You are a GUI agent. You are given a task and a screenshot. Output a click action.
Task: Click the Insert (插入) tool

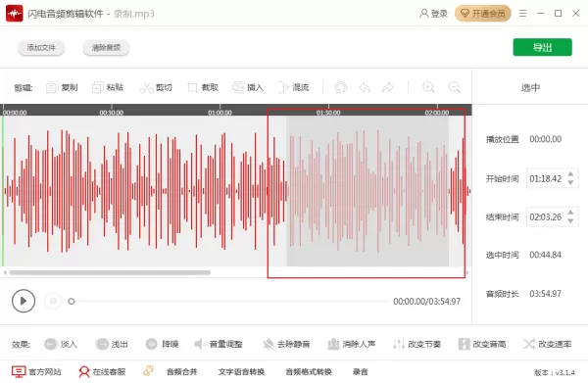click(248, 87)
